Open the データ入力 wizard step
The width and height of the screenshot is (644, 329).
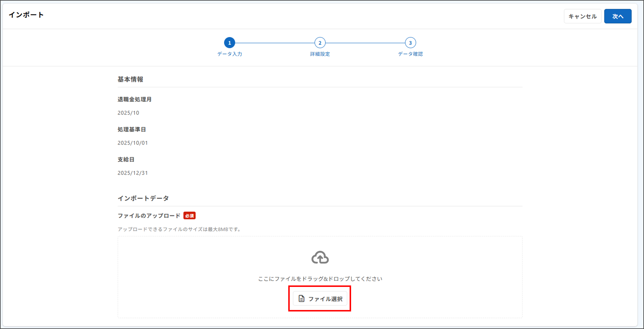(x=230, y=54)
